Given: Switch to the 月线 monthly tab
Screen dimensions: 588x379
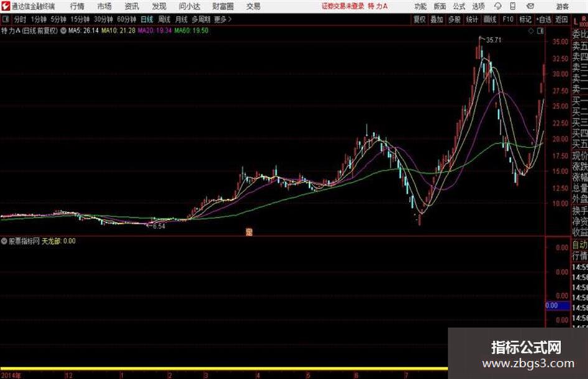Looking at the screenshot, I should (x=182, y=19).
